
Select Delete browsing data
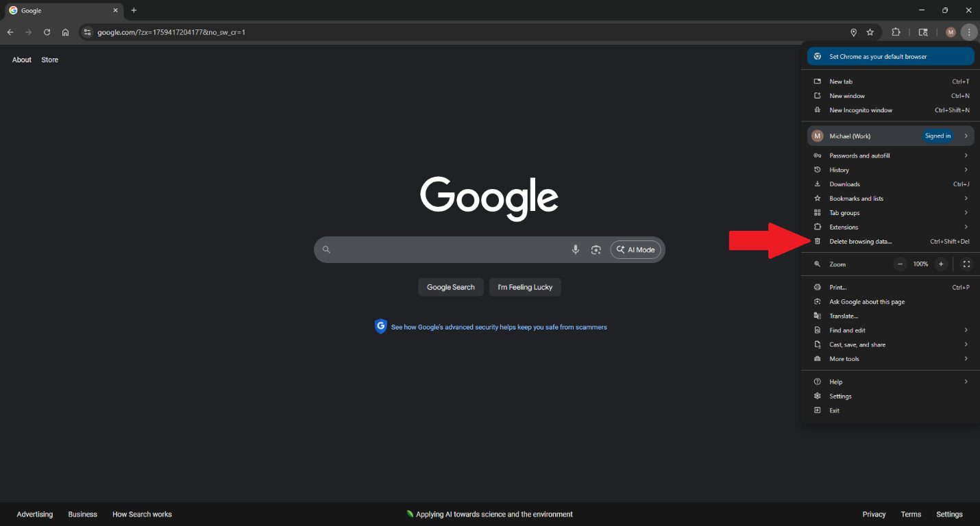tap(890, 242)
